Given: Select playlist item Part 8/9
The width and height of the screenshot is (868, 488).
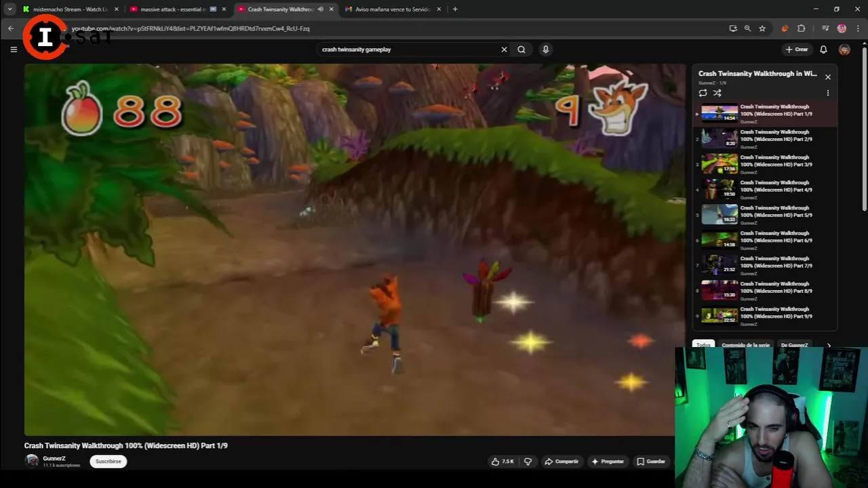Looking at the screenshot, I should point(766,290).
